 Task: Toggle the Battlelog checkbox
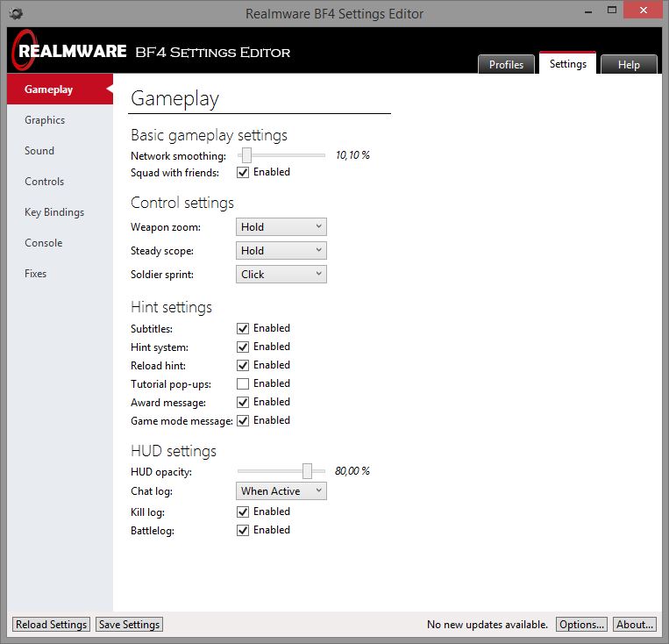point(243,530)
